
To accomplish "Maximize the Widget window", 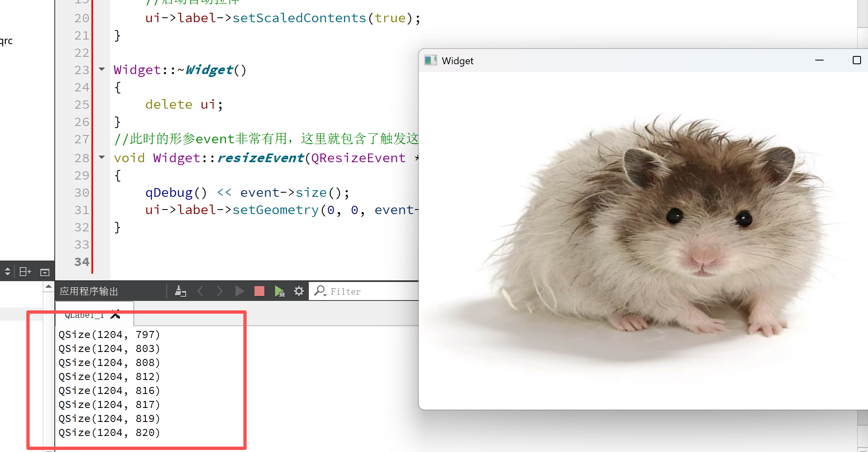I will pos(857,61).
